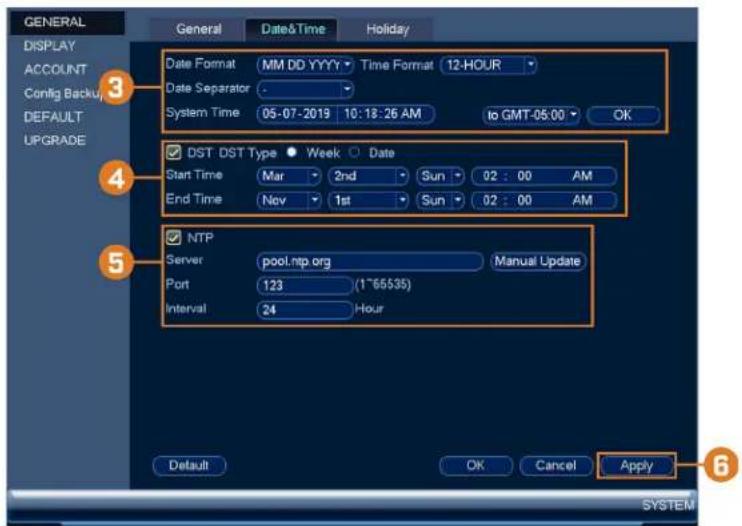Click the Default button at bottom
Viewport: 742px width, 526px height.
(x=189, y=465)
